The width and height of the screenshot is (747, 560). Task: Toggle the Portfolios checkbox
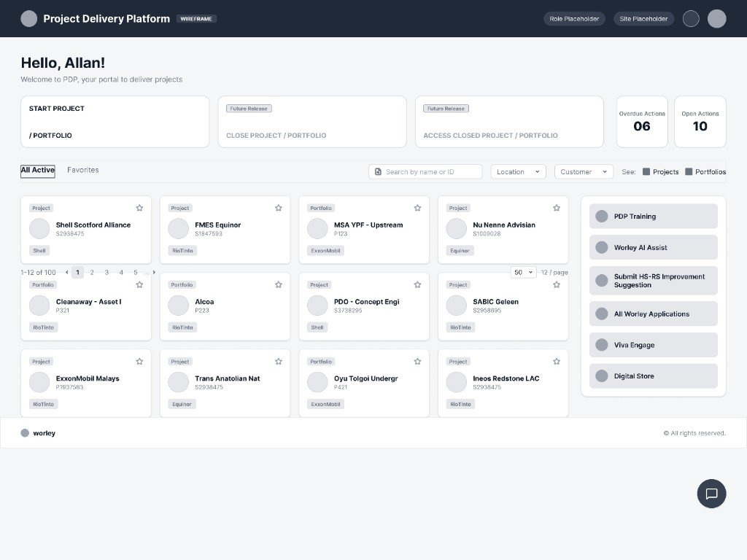(689, 172)
